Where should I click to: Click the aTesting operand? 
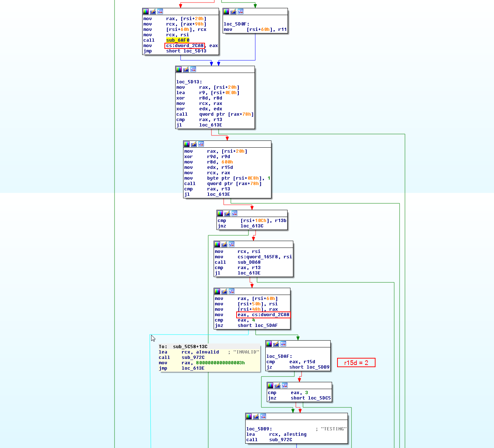295,434
